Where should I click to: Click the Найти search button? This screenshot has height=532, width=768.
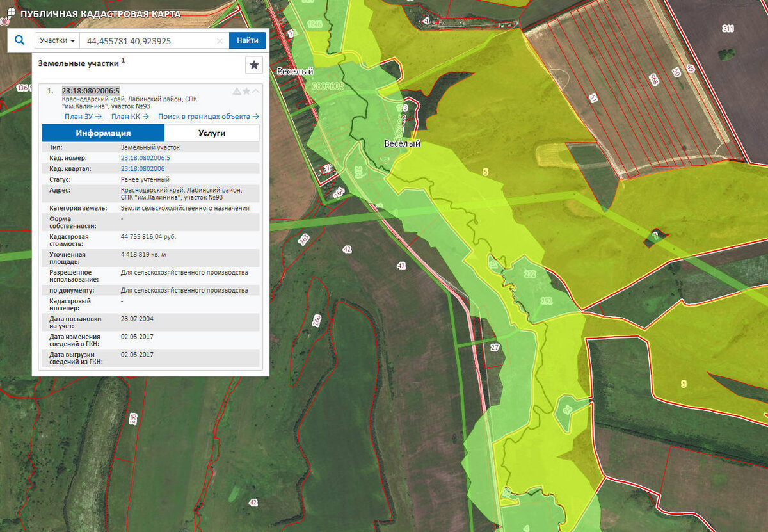pyautogui.click(x=248, y=40)
